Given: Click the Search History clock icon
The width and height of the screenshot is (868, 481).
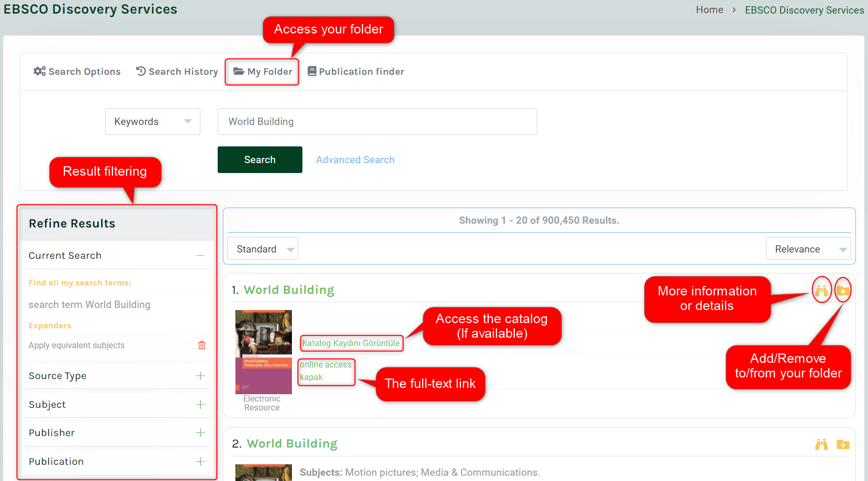Looking at the screenshot, I should (141, 71).
